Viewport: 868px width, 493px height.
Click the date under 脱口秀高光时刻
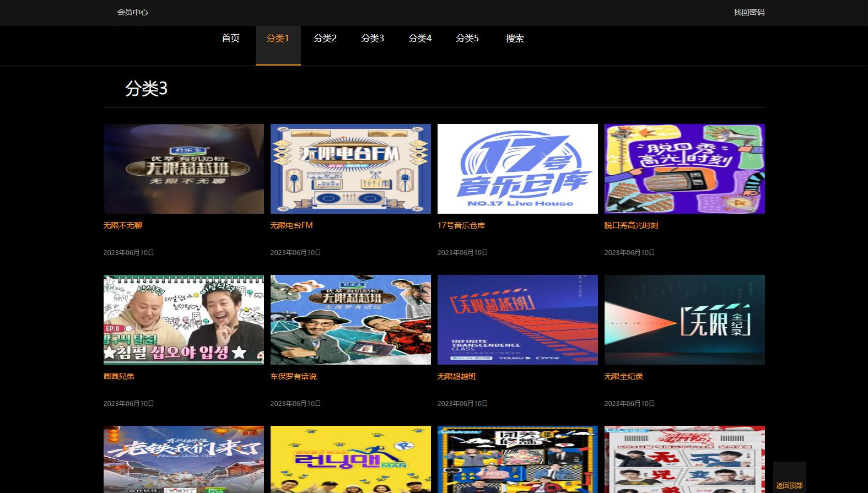(x=629, y=252)
